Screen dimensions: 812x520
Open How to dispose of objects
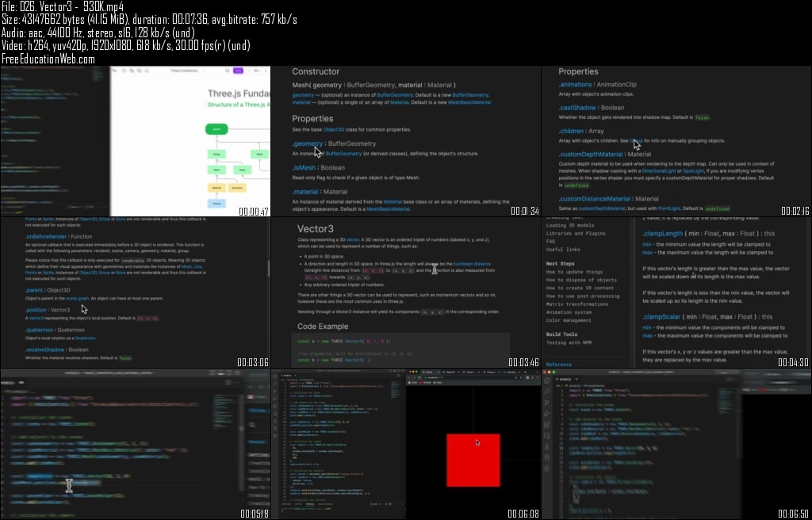pos(581,280)
